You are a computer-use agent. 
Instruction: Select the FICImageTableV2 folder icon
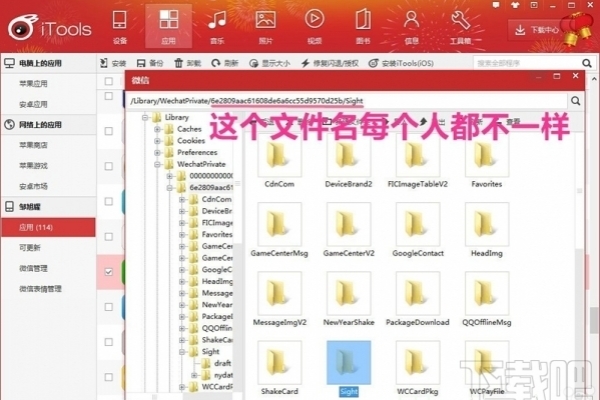coord(418,157)
